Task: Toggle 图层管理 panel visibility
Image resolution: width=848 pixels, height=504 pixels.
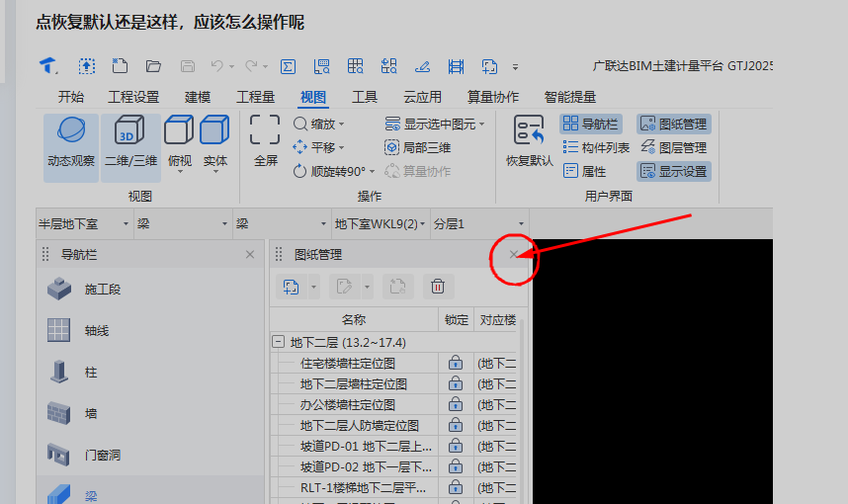Action: (x=674, y=147)
